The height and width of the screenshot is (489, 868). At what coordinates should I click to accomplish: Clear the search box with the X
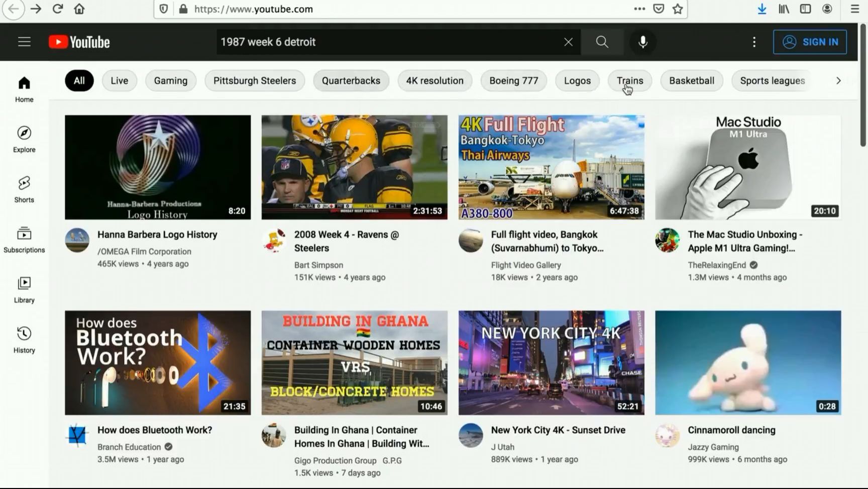(568, 42)
